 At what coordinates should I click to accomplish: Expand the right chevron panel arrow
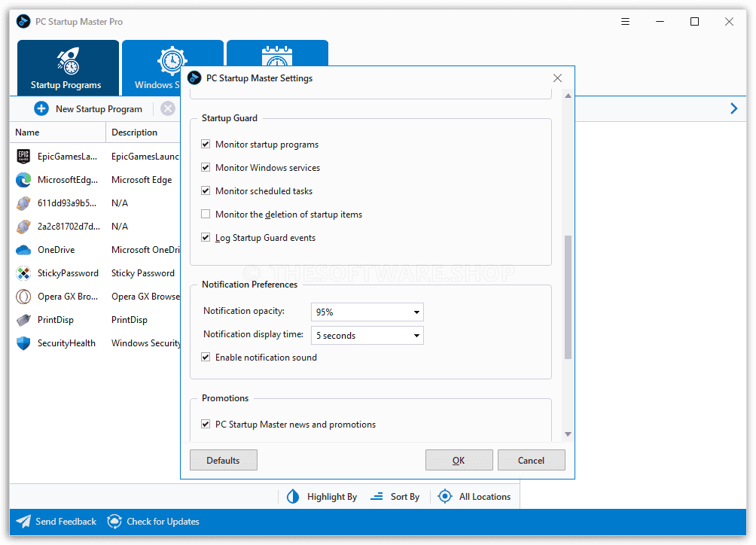(734, 109)
